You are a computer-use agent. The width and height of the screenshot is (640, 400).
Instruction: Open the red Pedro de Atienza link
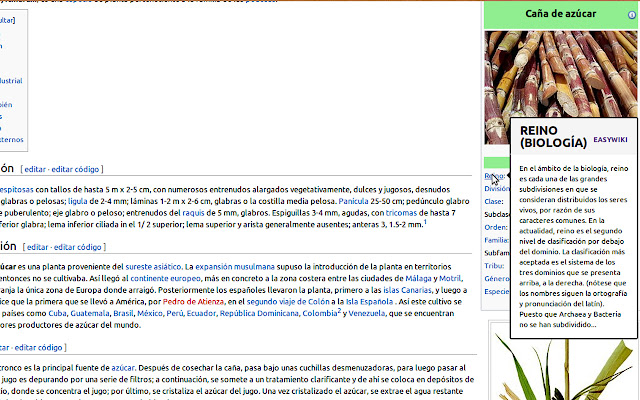click(x=193, y=302)
